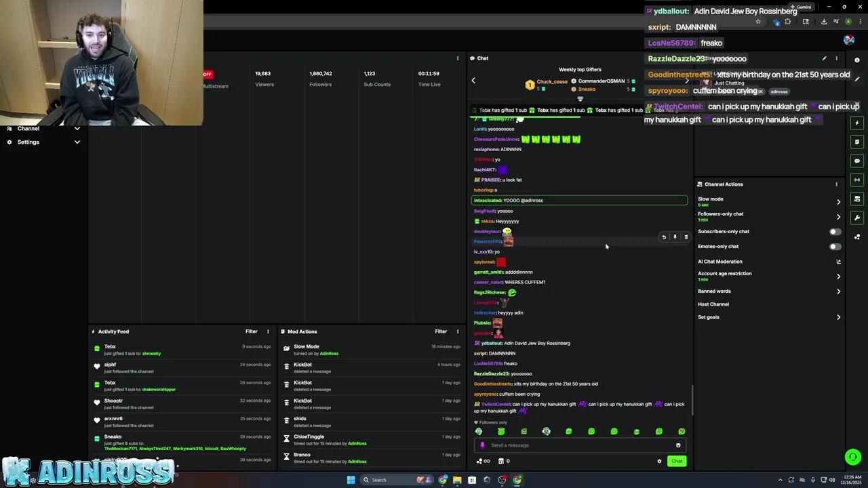
Task: Expand Slow mode options
Action: coord(838,202)
